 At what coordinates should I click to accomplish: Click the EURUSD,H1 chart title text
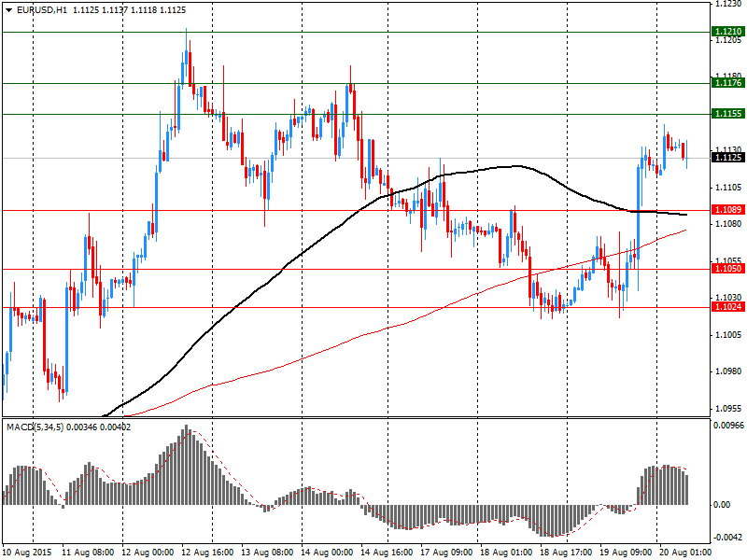[42, 10]
